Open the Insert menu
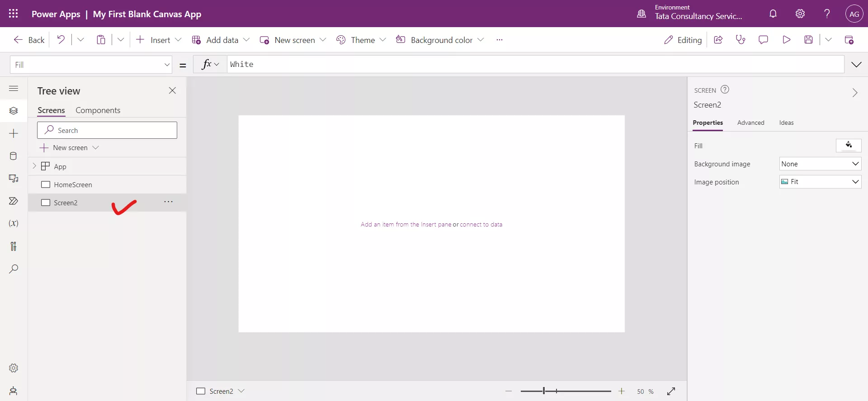 (x=159, y=40)
